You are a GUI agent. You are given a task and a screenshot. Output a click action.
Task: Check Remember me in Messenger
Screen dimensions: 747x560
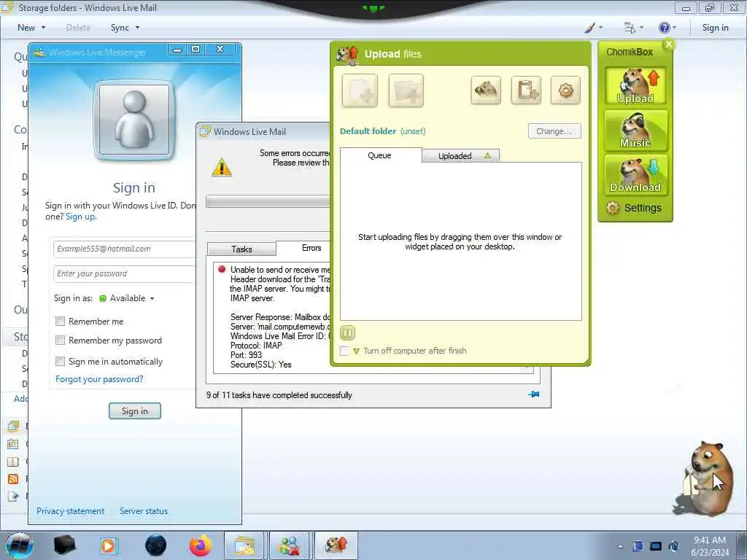coord(60,322)
